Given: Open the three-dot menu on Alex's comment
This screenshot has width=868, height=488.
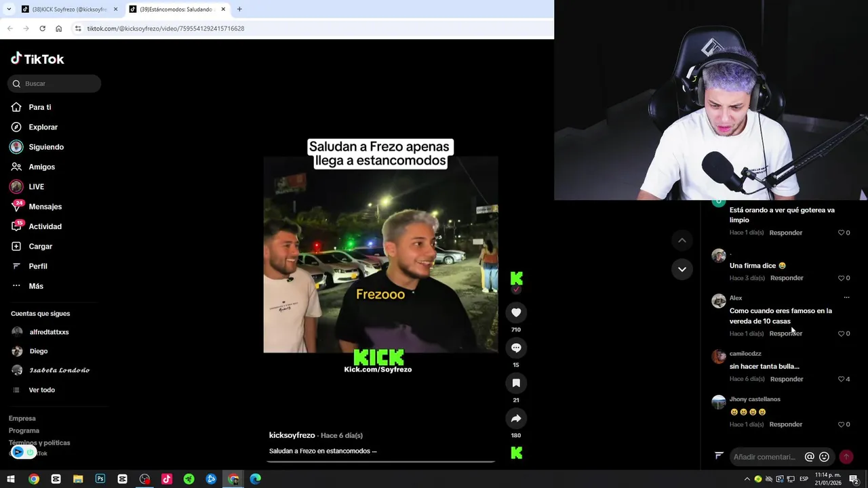Looking at the screenshot, I should [x=846, y=298].
